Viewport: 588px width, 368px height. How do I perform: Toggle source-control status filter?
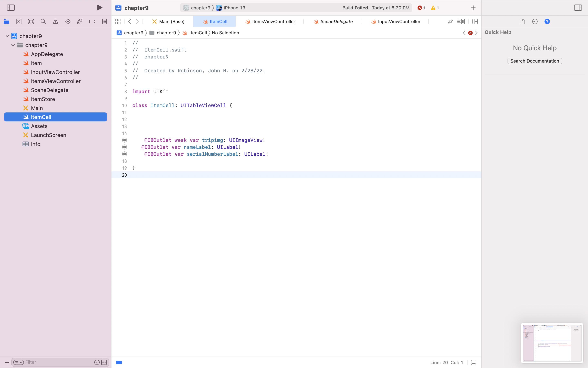tap(104, 362)
